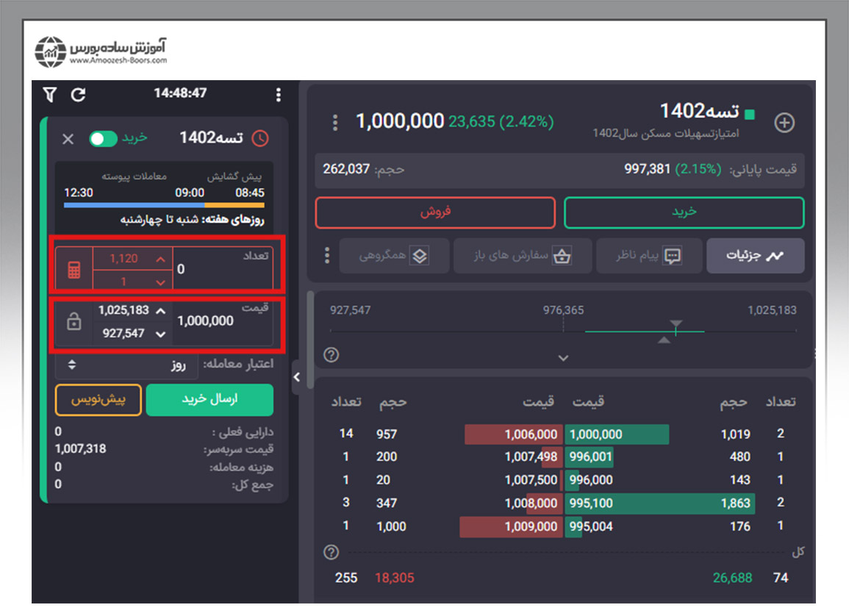The width and height of the screenshot is (849, 616).
Task: Refresh the market data with the reload icon
Action: tap(79, 94)
